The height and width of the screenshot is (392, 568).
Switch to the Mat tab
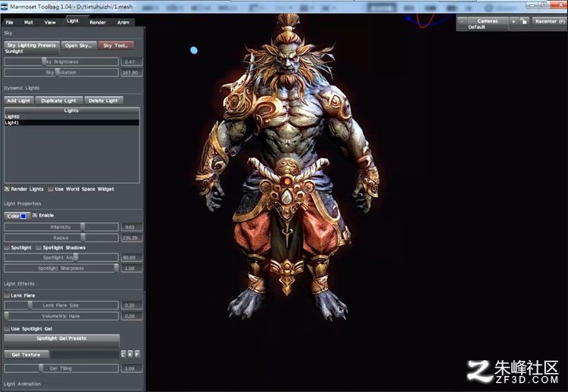click(x=29, y=23)
